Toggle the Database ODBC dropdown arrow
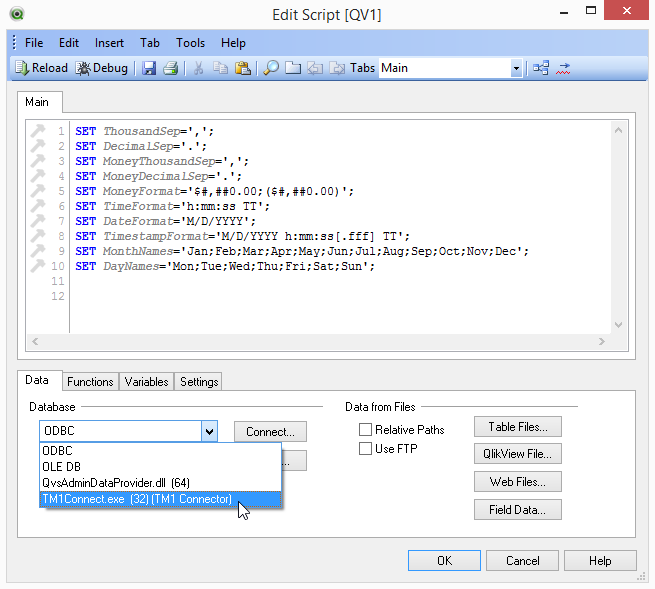The width and height of the screenshot is (655, 589). coord(209,431)
